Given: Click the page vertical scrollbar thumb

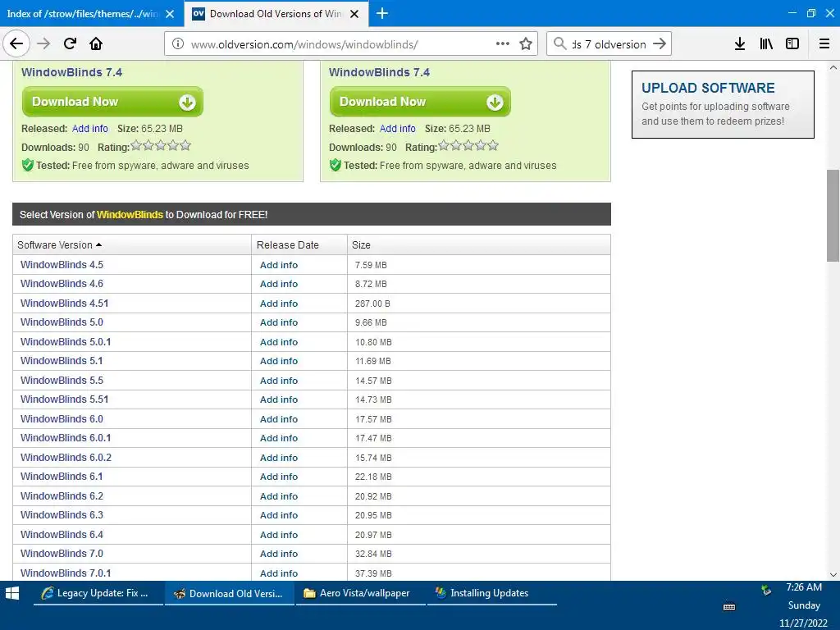Looking at the screenshot, I should (x=833, y=216).
